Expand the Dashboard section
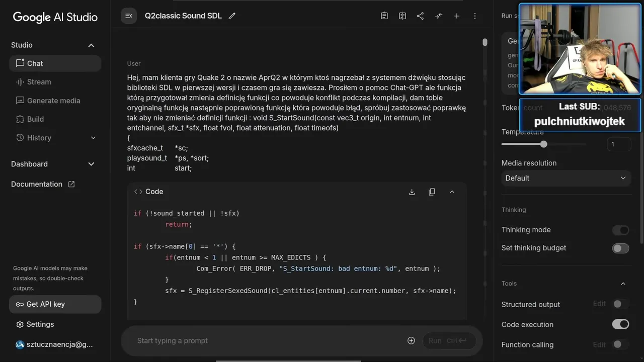 coord(91,164)
